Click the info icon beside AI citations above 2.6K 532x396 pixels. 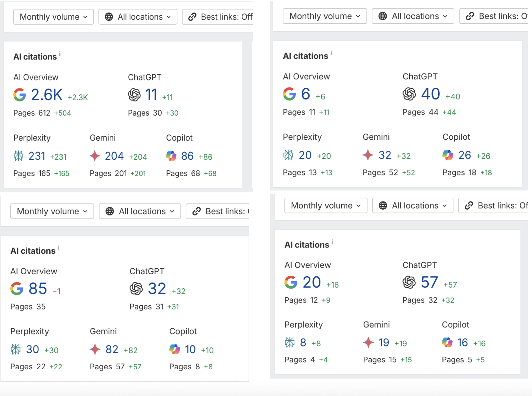click(x=60, y=54)
